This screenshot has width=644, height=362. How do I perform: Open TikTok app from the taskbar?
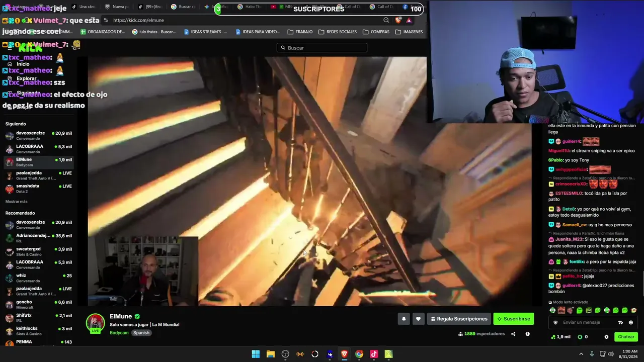coord(374,354)
